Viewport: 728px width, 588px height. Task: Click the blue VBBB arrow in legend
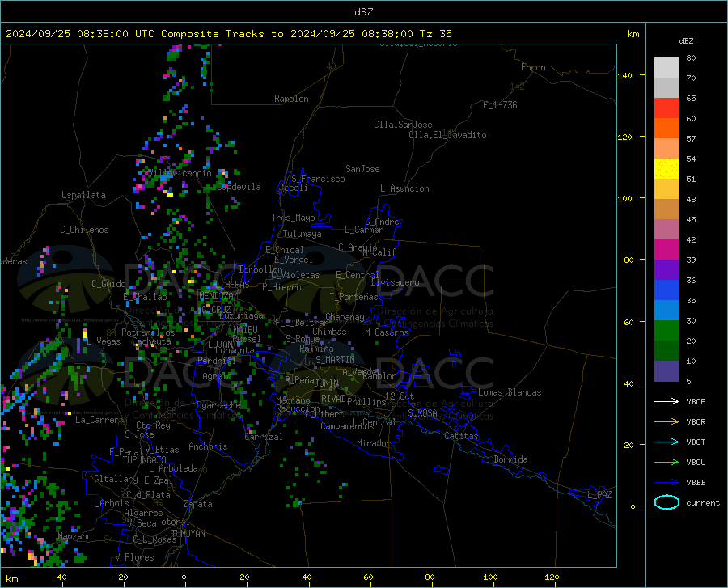point(667,483)
